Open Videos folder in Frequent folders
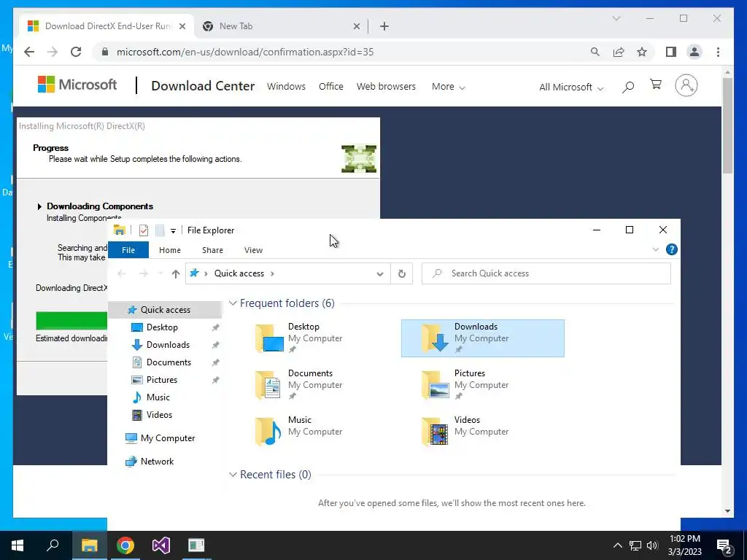This screenshot has width=747, height=560. (x=483, y=432)
